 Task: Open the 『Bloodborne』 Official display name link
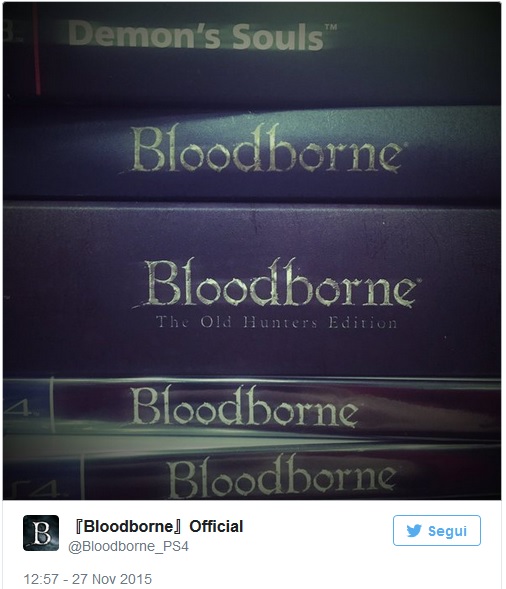pos(157,526)
